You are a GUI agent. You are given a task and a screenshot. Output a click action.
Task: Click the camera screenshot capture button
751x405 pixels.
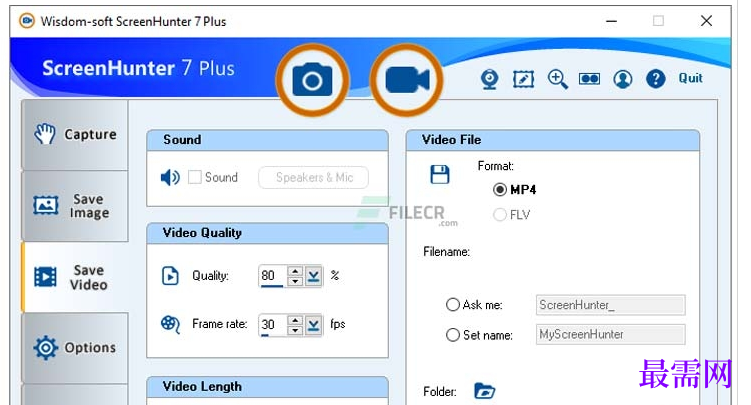point(312,80)
